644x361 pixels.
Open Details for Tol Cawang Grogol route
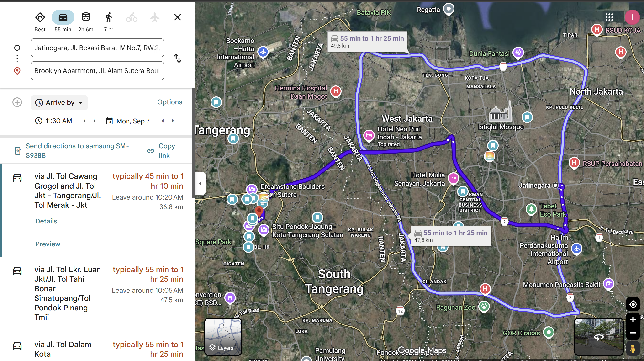pos(46,221)
